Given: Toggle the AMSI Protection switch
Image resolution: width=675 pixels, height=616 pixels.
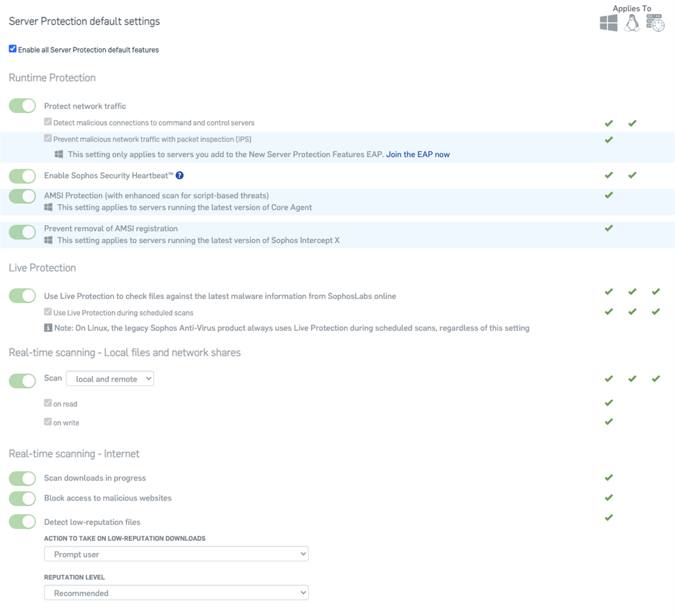Looking at the screenshot, I should click(22, 196).
